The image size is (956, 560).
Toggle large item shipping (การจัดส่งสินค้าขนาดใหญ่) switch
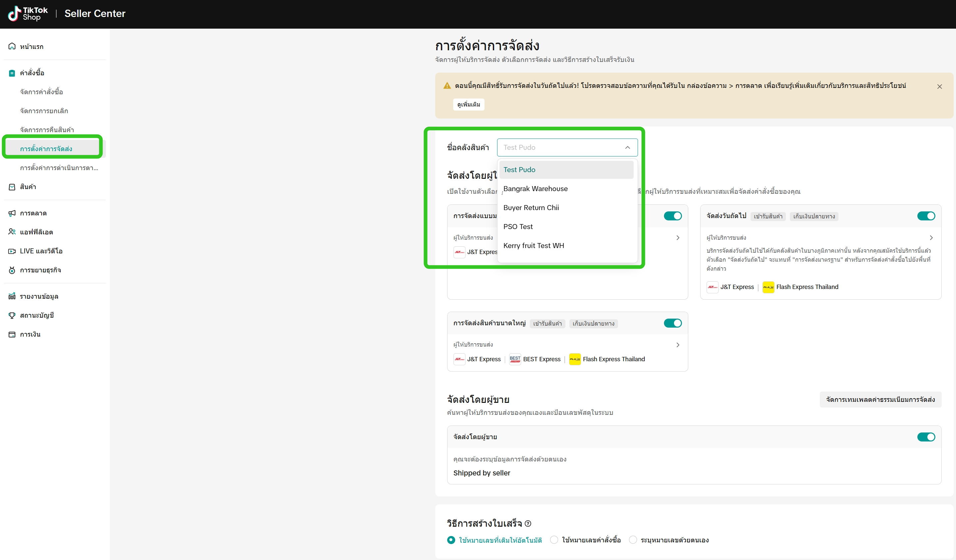pos(672,323)
